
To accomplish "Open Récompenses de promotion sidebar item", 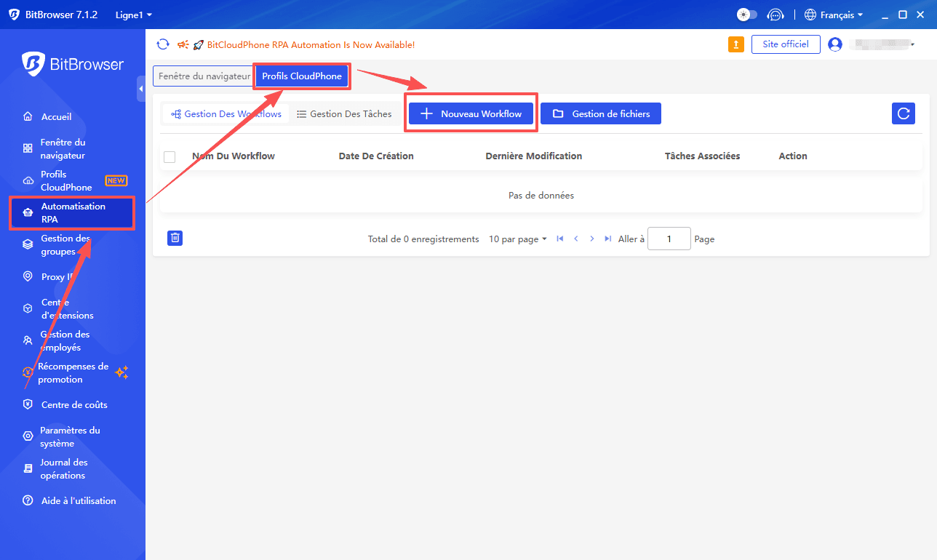I will tap(73, 373).
